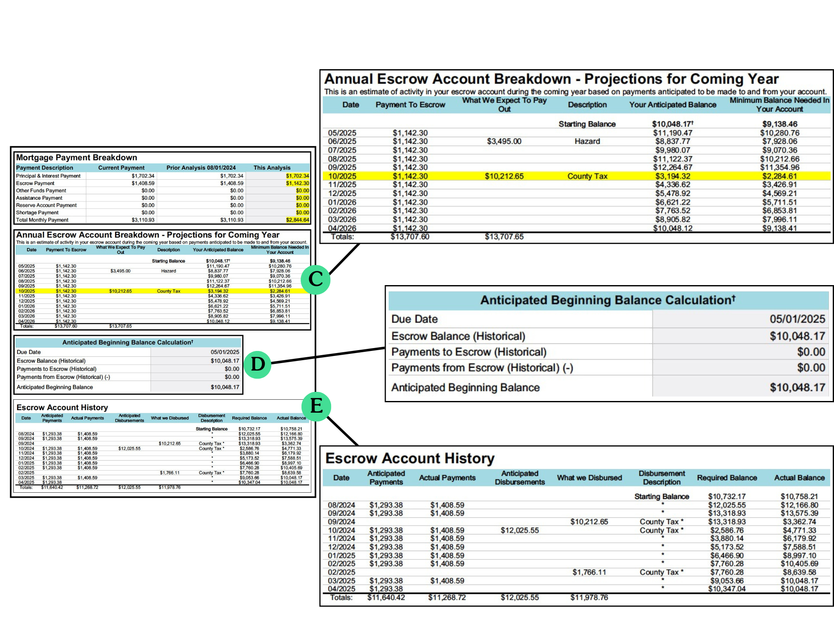The width and height of the screenshot is (834, 644).
Task: Click the Minimum Balance Needed header in the enlarged table
Action: (x=779, y=105)
